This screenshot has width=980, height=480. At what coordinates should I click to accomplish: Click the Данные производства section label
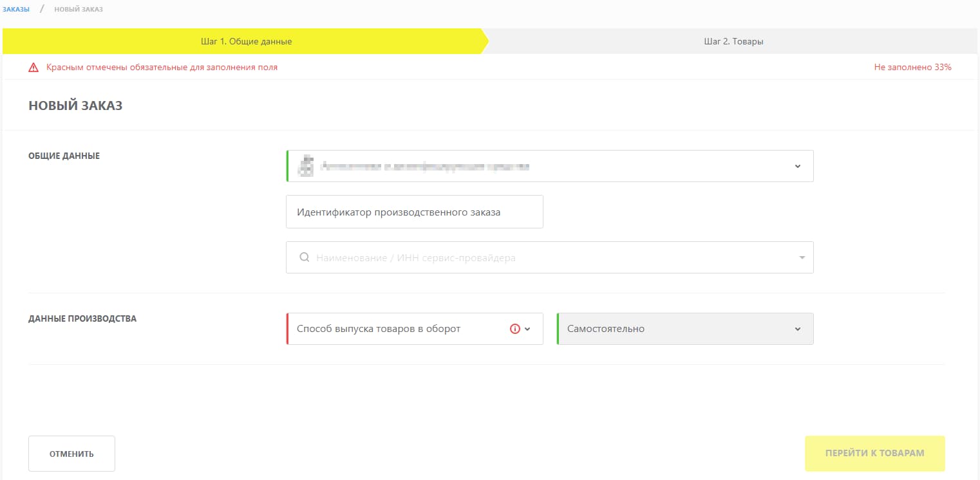tap(82, 318)
